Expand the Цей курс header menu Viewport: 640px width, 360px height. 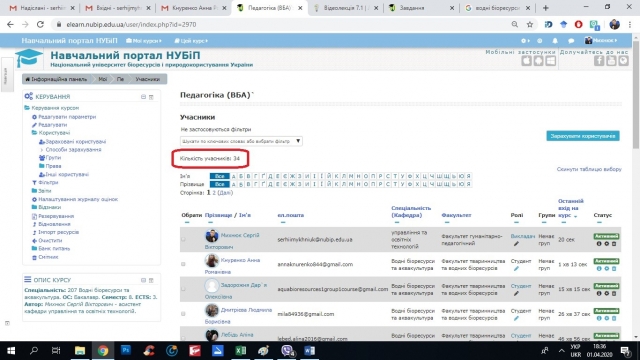pyautogui.click(x=191, y=41)
